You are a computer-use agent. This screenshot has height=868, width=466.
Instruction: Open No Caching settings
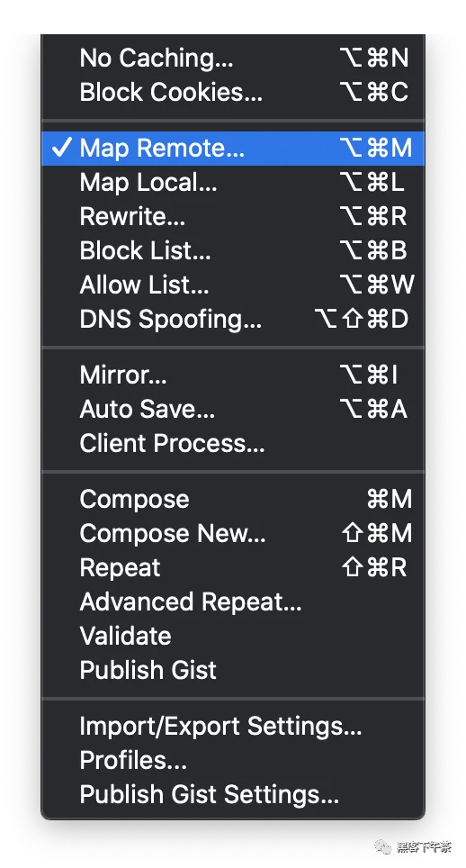point(233,59)
